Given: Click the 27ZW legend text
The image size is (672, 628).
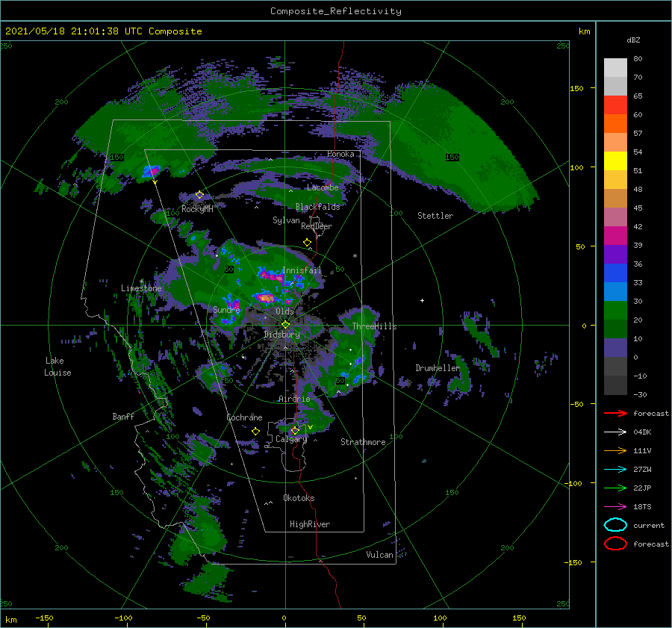Looking at the screenshot, I should point(642,470).
